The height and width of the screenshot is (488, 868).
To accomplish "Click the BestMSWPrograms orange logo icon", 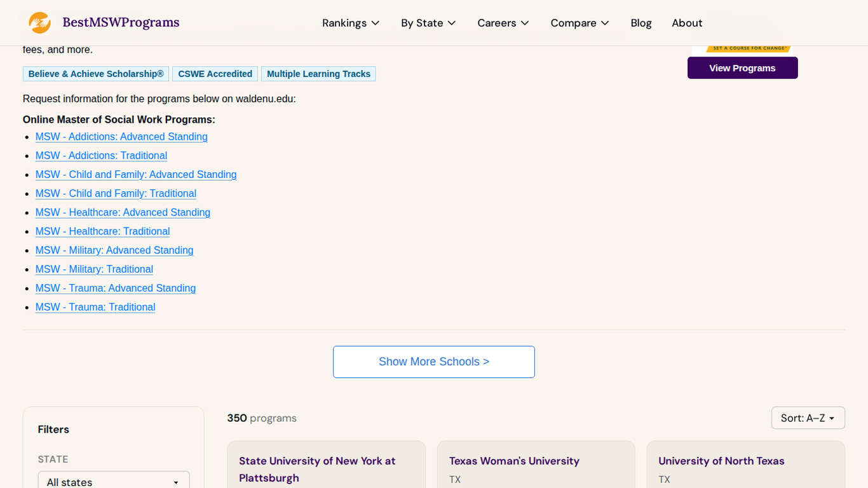I will click(39, 23).
